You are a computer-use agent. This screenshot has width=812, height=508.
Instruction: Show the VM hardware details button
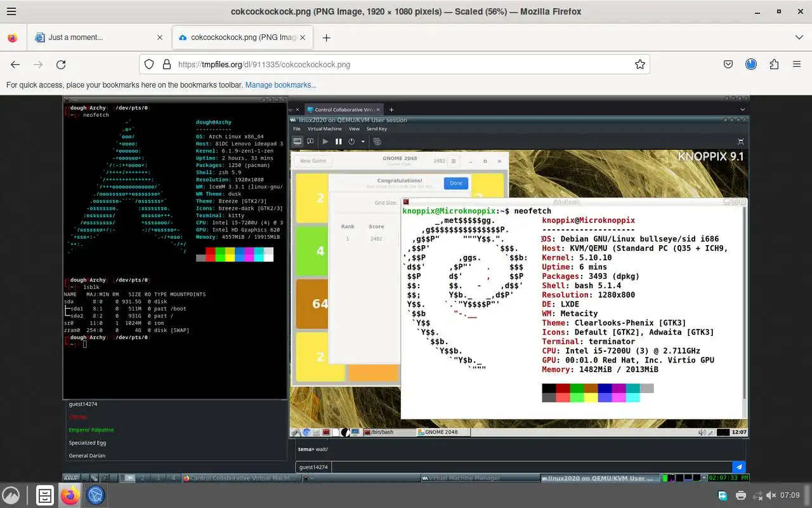pos(310,142)
